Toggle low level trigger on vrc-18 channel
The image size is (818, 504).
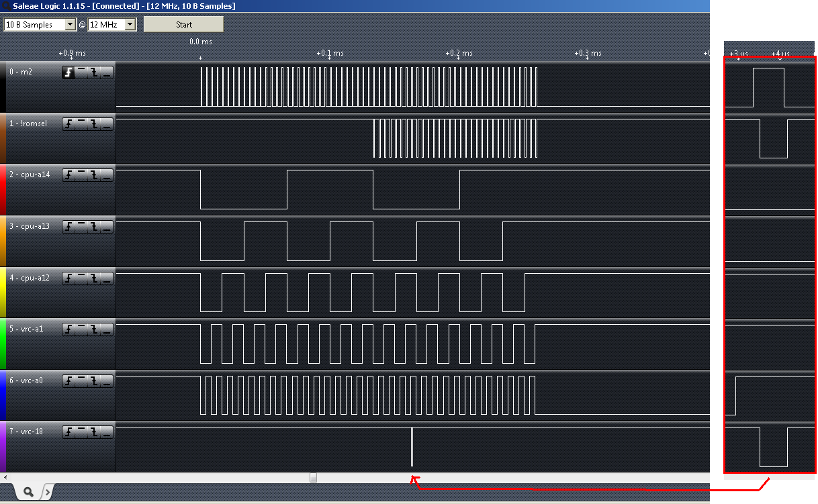107,432
